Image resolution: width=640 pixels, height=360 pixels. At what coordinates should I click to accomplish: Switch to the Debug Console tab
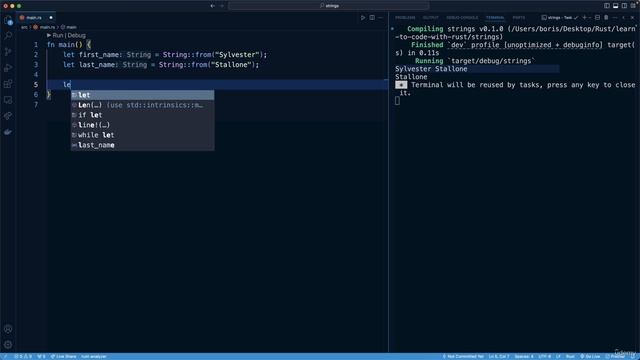[x=462, y=18]
